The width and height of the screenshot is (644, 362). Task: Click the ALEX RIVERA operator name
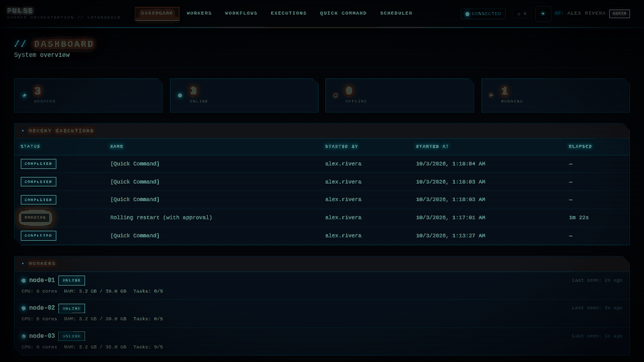[x=586, y=13]
